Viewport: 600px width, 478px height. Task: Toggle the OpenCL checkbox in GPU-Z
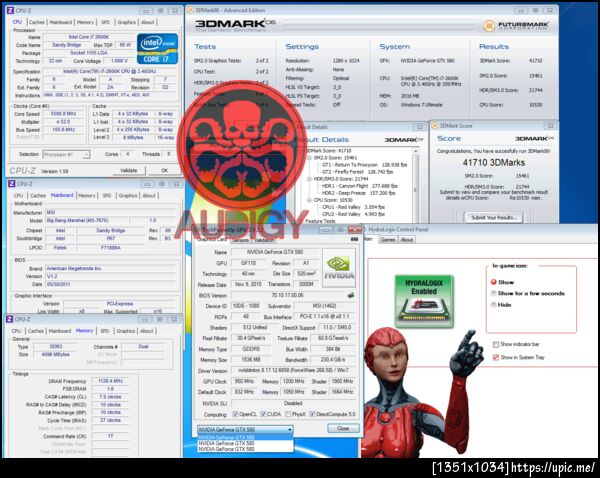click(x=236, y=414)
